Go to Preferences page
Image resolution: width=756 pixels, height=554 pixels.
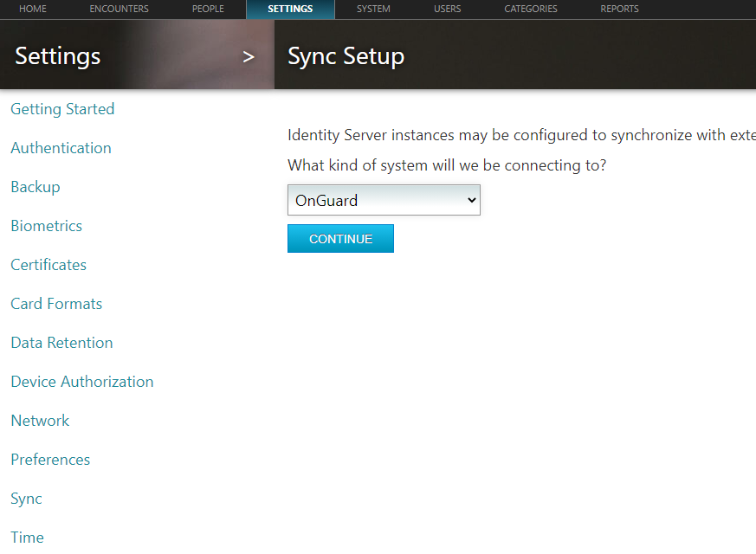50,460
